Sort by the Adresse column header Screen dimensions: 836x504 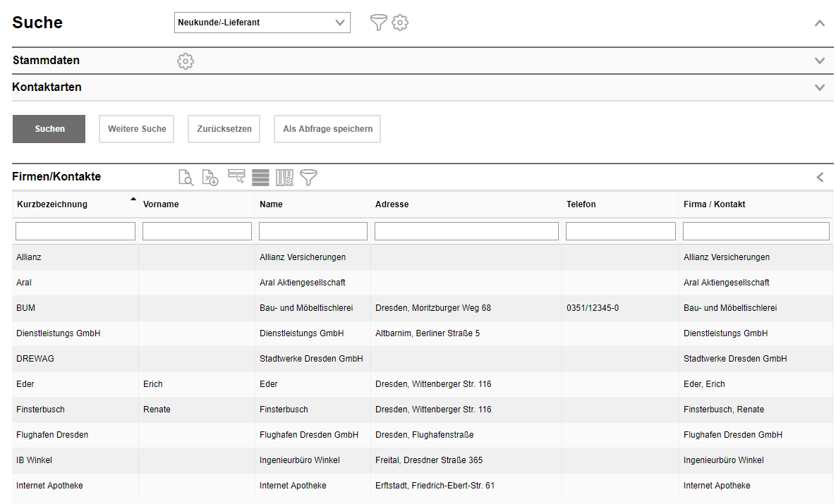tap(392, 204)
